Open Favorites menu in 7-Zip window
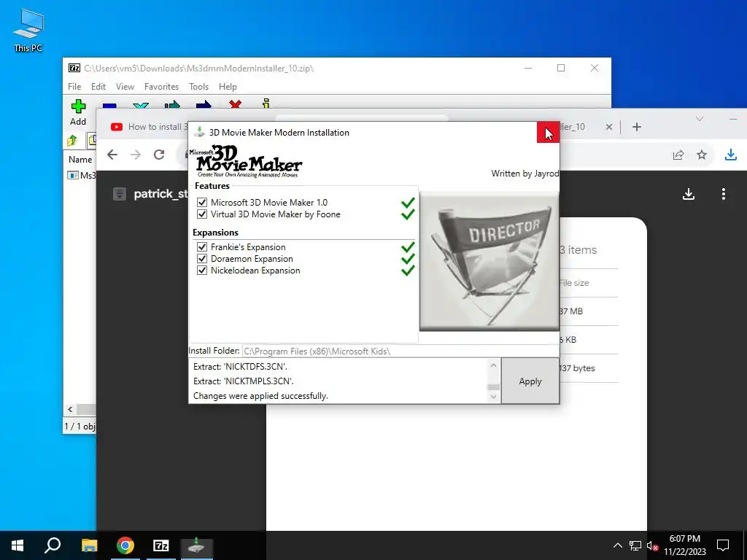 [x=161, y=87]
